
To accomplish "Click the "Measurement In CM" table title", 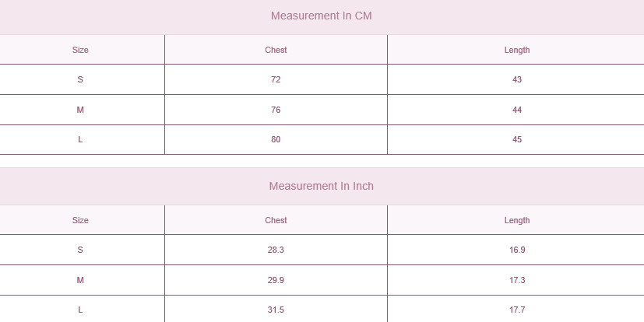I will 321,16.
